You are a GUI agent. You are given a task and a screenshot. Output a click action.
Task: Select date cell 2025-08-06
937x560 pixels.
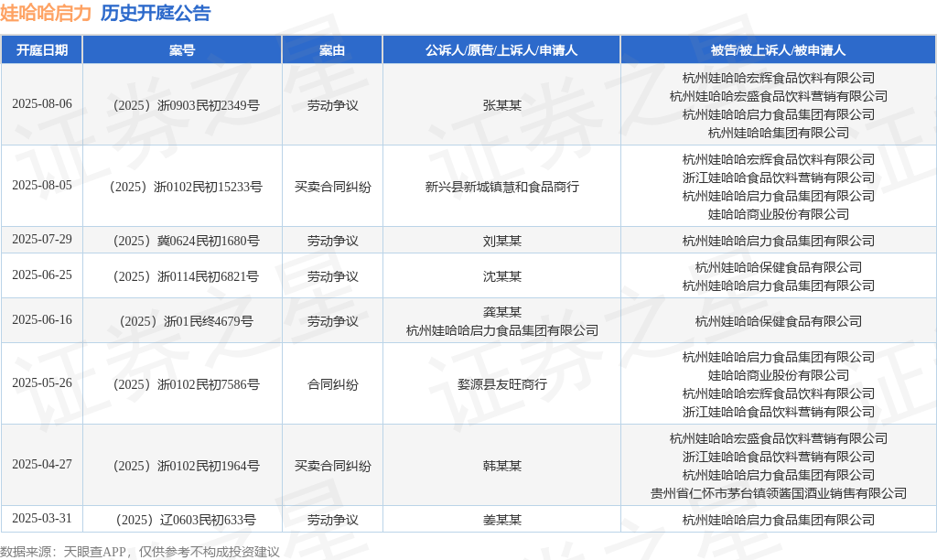[x=42, y=104]
